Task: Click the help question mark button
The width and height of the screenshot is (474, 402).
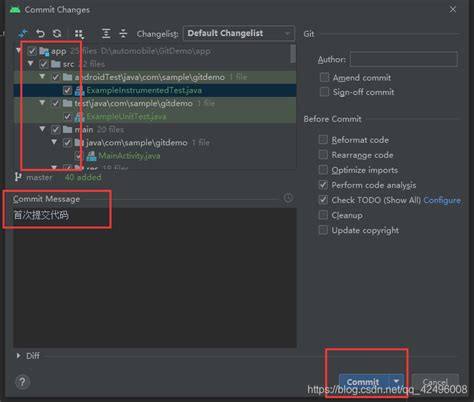Action: pyautogui.click(x=22, y=382)
